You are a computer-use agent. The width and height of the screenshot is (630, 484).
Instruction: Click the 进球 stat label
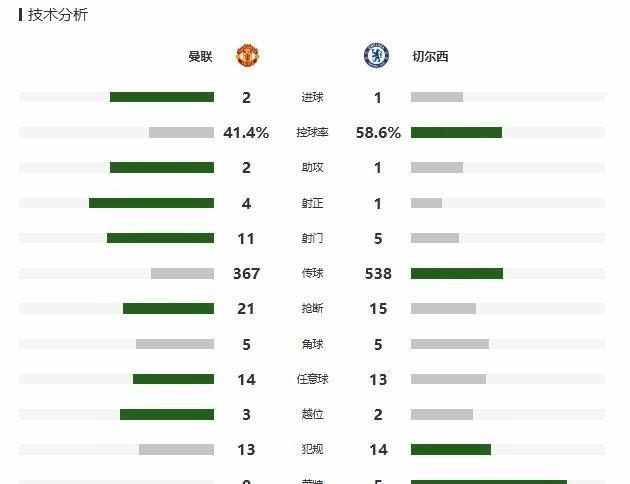click(312, 97)
